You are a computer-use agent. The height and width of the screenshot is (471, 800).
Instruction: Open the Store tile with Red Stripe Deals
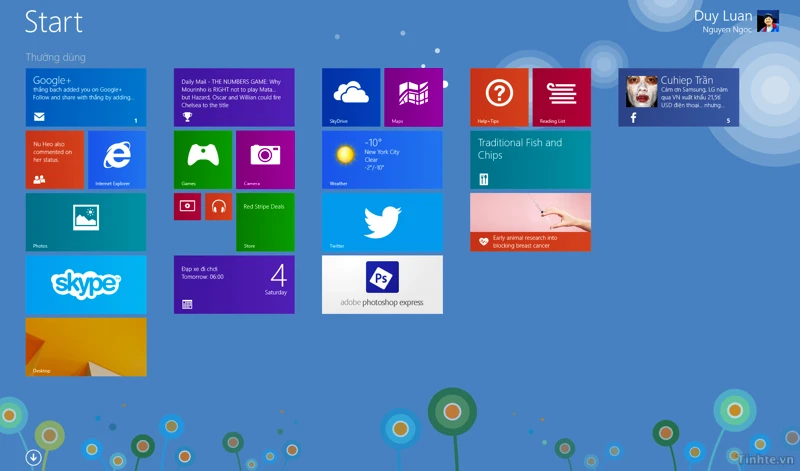point(265,222)
